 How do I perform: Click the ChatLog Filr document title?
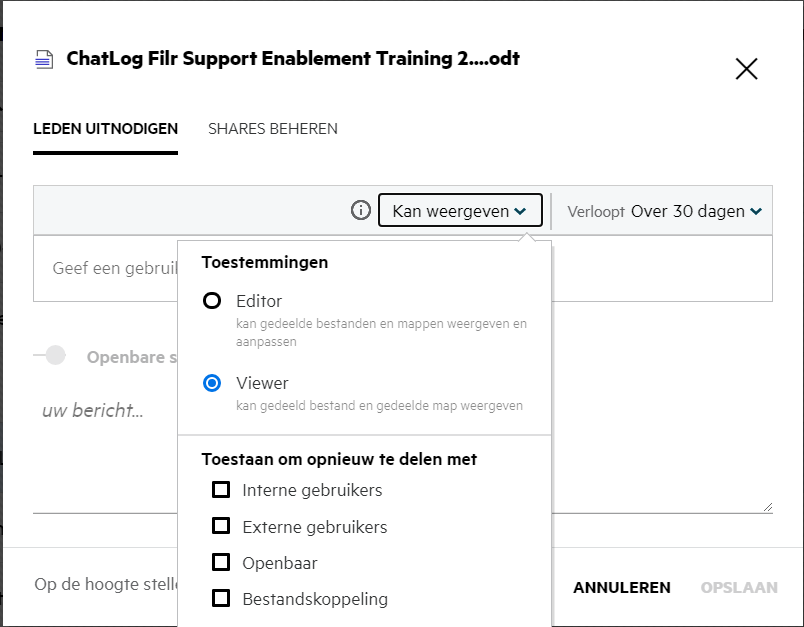click(293, 59)
